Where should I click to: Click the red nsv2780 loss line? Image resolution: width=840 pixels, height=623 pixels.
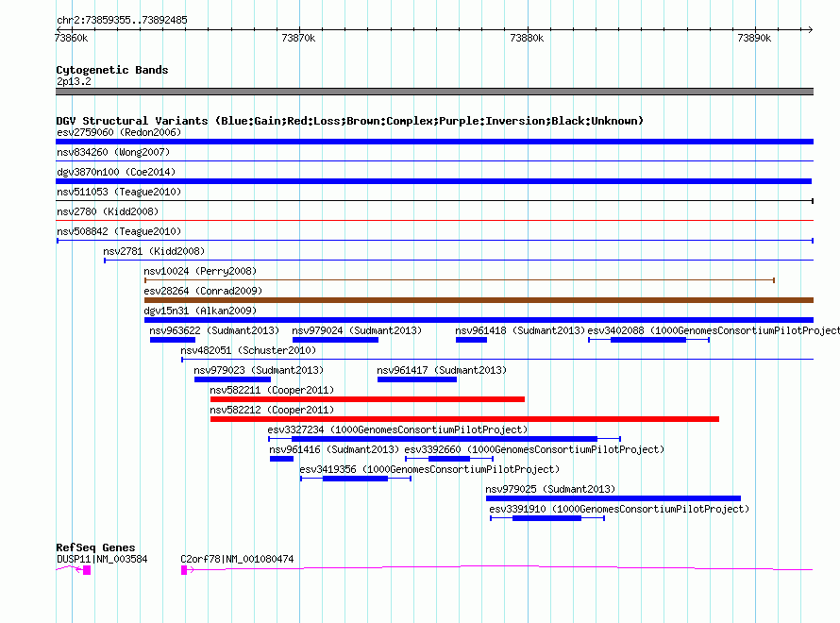pos(434,220)
